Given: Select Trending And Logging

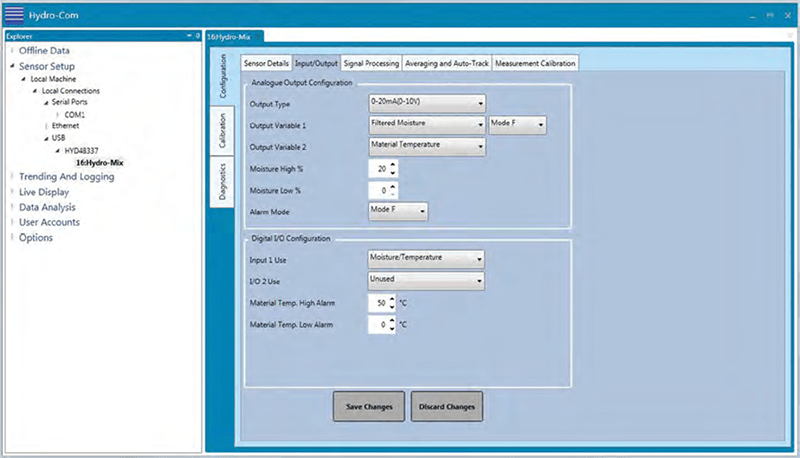Looking at the screenshot, I should 67,176.
